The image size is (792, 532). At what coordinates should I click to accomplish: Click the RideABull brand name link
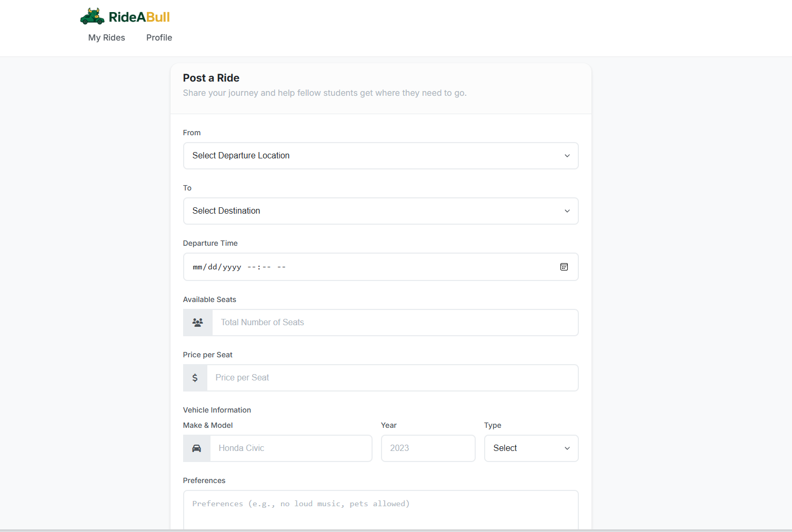pyautogui.click(x=139, y=17)
